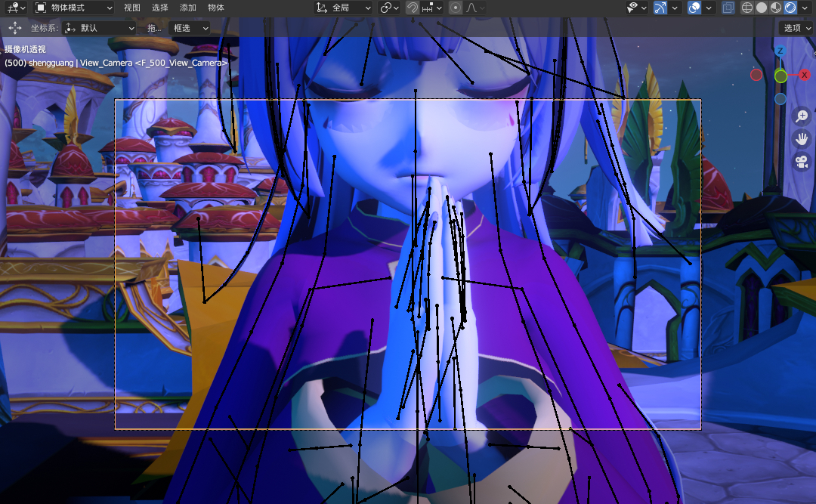Open the pivot point dropdown

[389, 8]
